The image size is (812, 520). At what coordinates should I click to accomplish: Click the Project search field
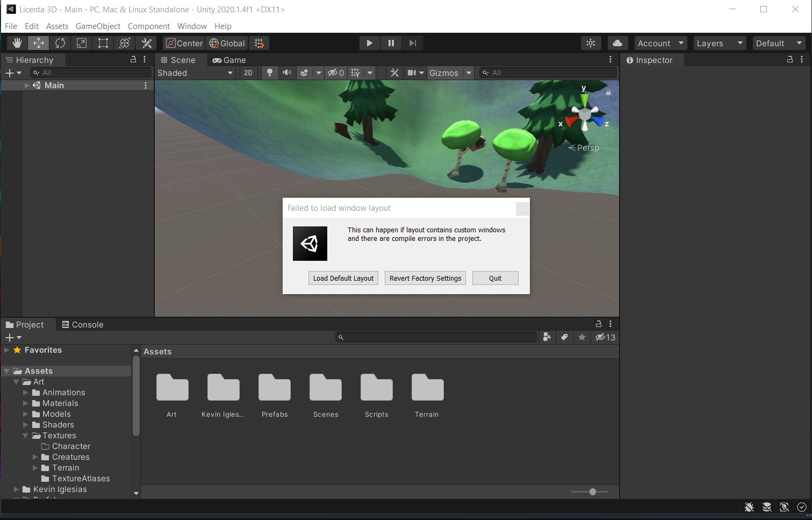point(436,337)
